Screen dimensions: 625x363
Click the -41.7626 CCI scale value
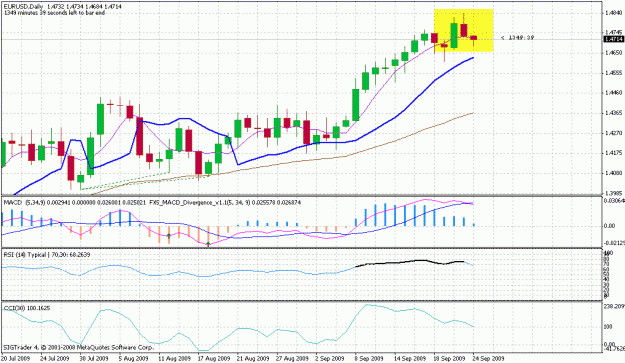point(614,349)
